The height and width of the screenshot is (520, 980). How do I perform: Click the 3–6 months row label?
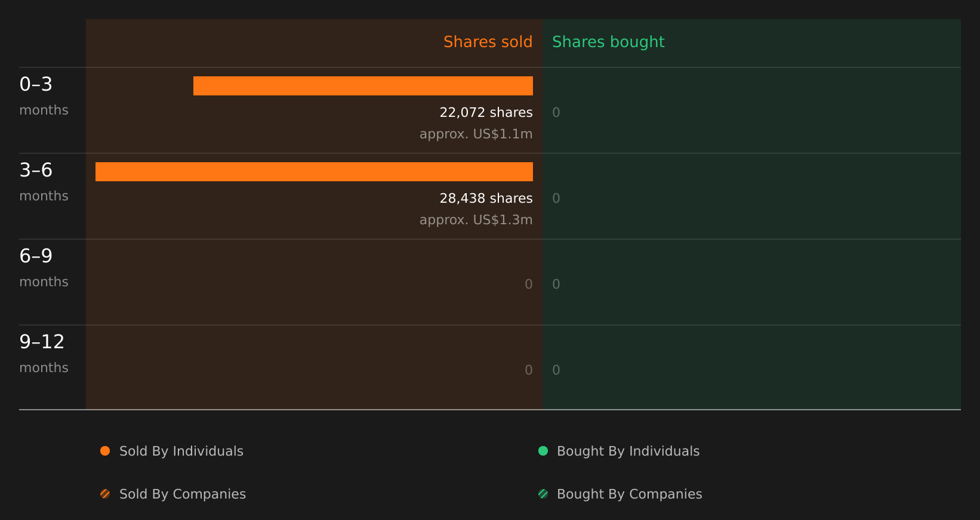44,182
